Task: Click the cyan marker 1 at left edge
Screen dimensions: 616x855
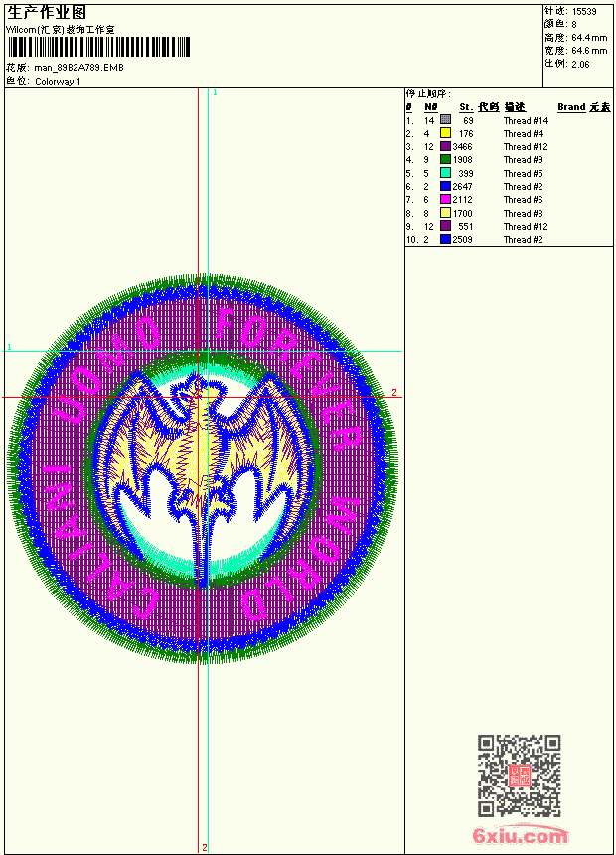Action: point(9,347)
